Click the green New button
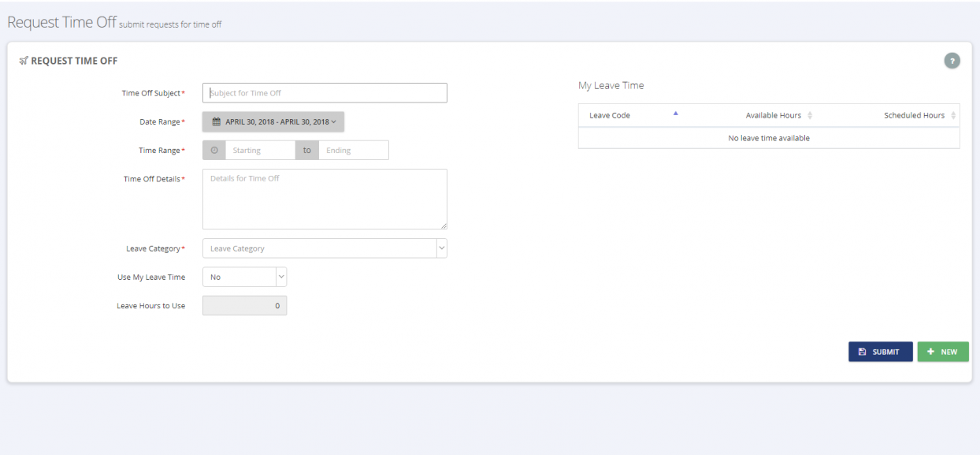The width and height of the screenshot is (980, 455). 943,352
